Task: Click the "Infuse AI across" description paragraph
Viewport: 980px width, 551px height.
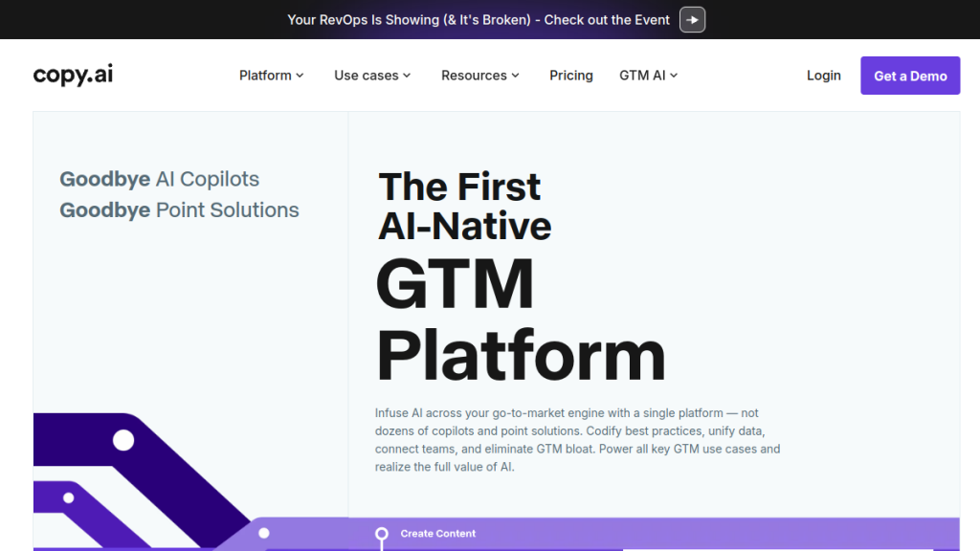Action: pyautogui.click(x=577, y=440)
